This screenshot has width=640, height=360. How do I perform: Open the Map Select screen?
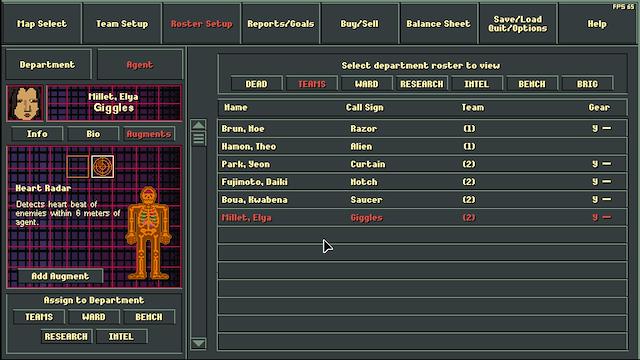[42, 24]
